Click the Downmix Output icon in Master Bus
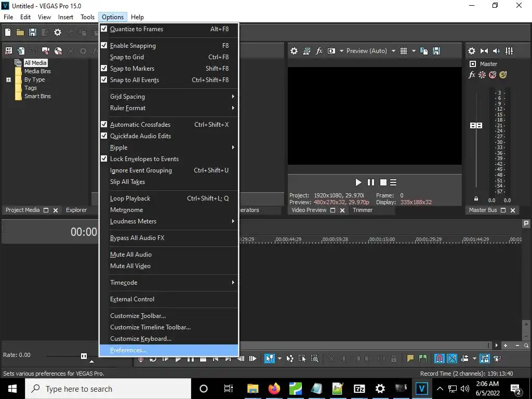532x399 pixels. [484, 51]
